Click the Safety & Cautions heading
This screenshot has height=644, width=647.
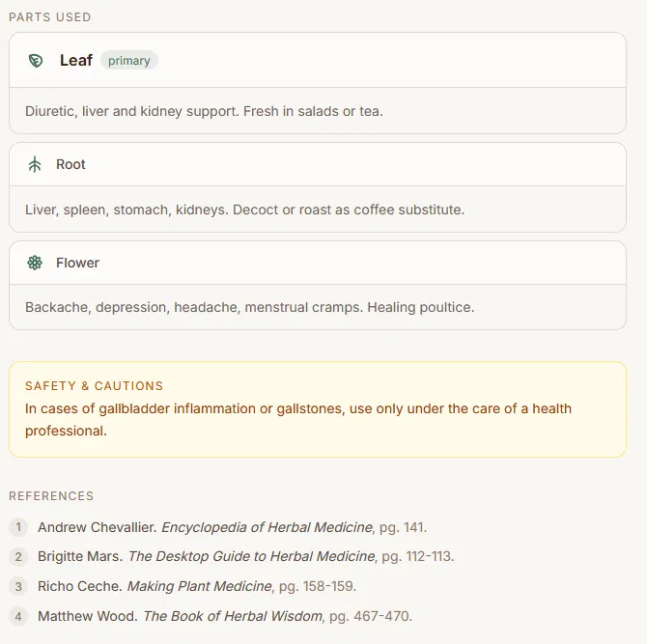tap(94, 386)
